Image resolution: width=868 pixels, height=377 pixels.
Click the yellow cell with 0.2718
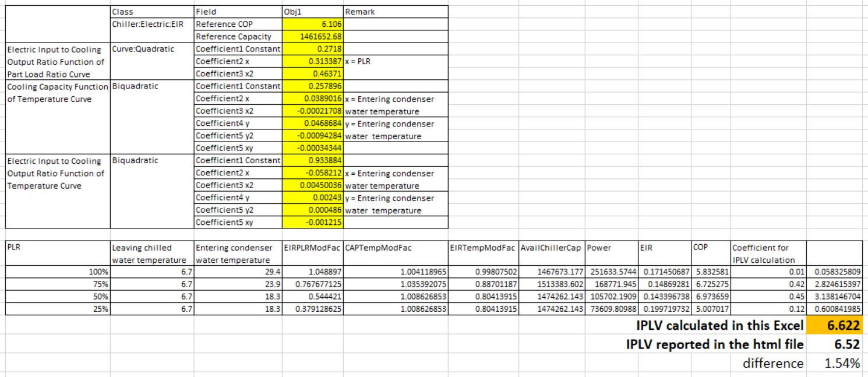pos(312,49)
